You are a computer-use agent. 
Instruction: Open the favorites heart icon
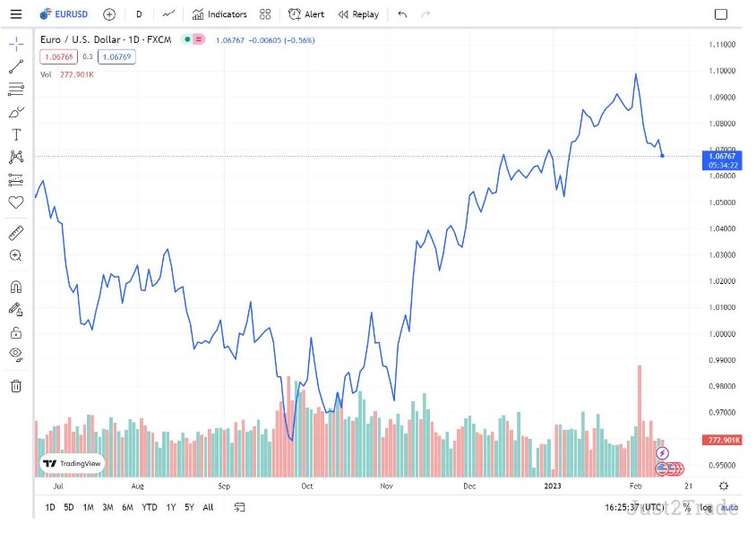[x=16, y=202]
